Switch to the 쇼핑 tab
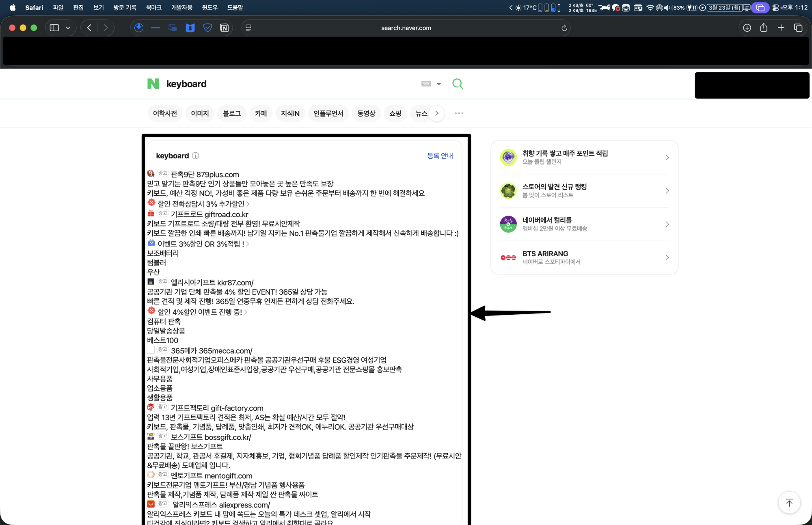This screenshot has height=525, width=812. point(395,113)
